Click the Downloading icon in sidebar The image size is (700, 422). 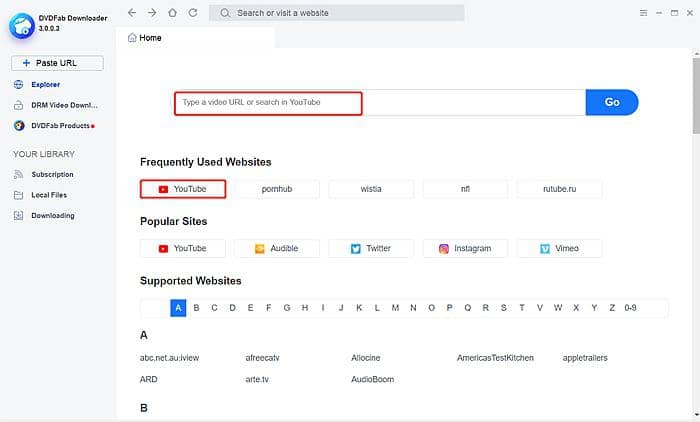(x=18, y=216)
